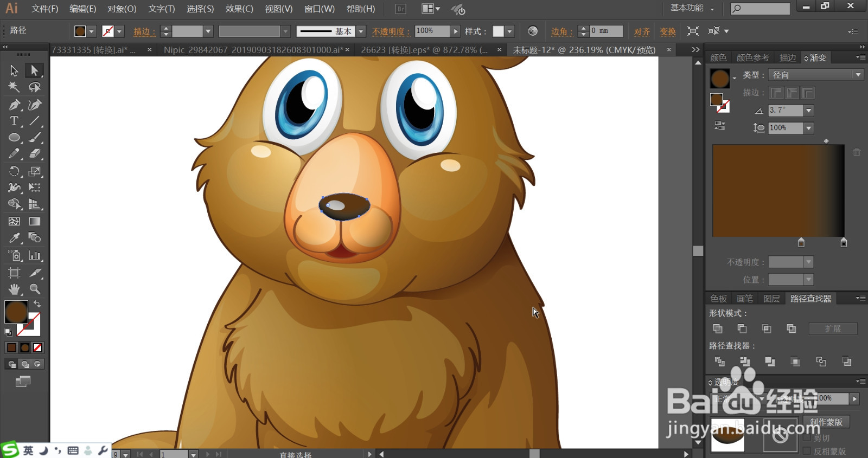Enable Draw Normal mode
Screen dimensions: 868x458
click(11, 364)
